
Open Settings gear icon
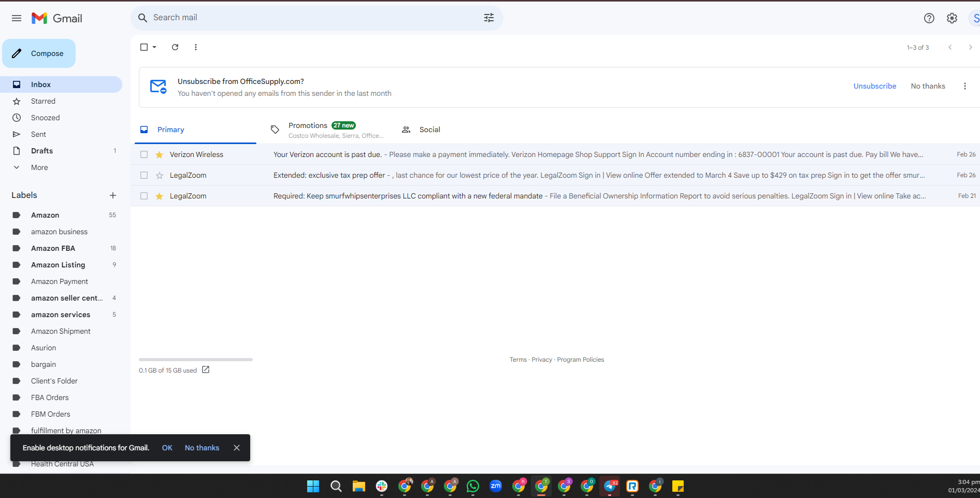[952, 18]
